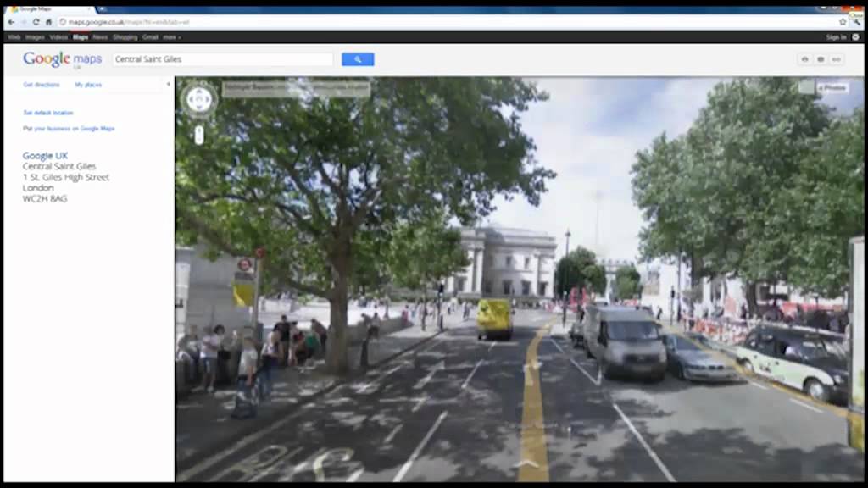Open Videos in the Google bar
The height and width of the screenshot is (488, 868).
tap(58, 37)
